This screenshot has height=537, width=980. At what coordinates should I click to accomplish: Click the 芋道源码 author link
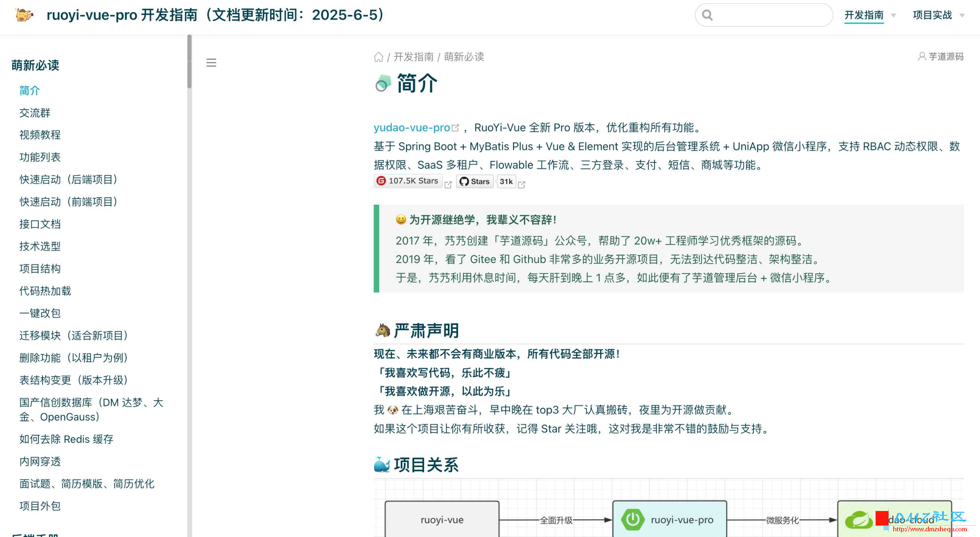click(x=946, y=57)
